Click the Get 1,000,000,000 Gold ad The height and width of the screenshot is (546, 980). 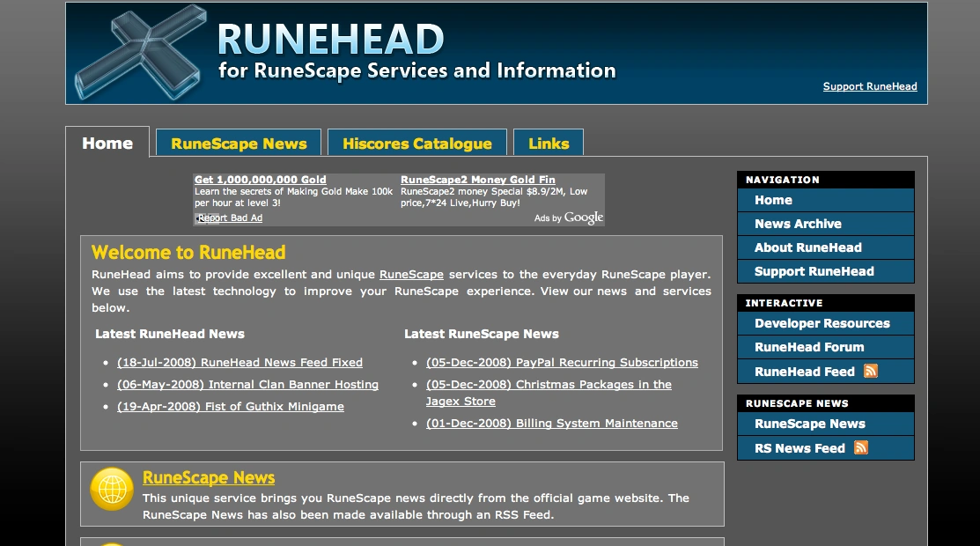(x=261, y=180)
